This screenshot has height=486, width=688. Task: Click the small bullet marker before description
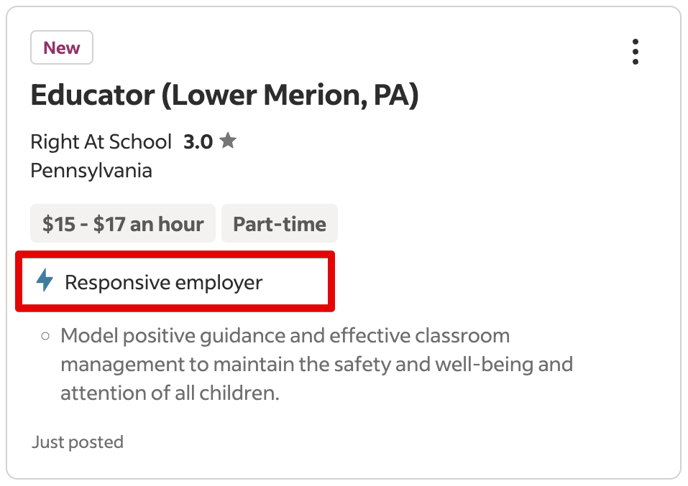point(46,337)
